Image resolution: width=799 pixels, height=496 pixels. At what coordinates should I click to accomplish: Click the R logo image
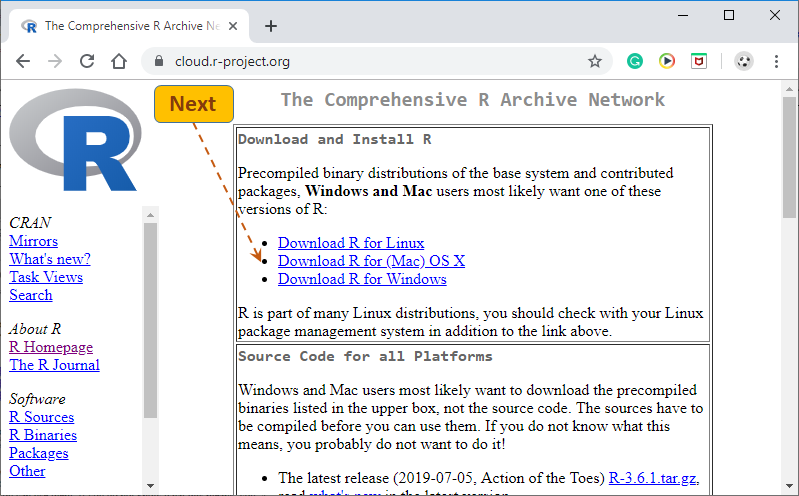coord(75,140)
